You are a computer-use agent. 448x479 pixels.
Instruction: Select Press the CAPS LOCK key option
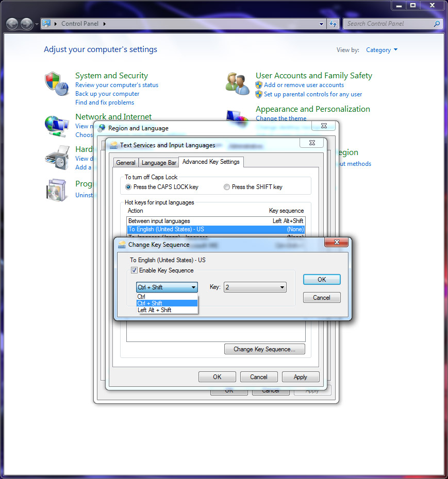[128, 187]
